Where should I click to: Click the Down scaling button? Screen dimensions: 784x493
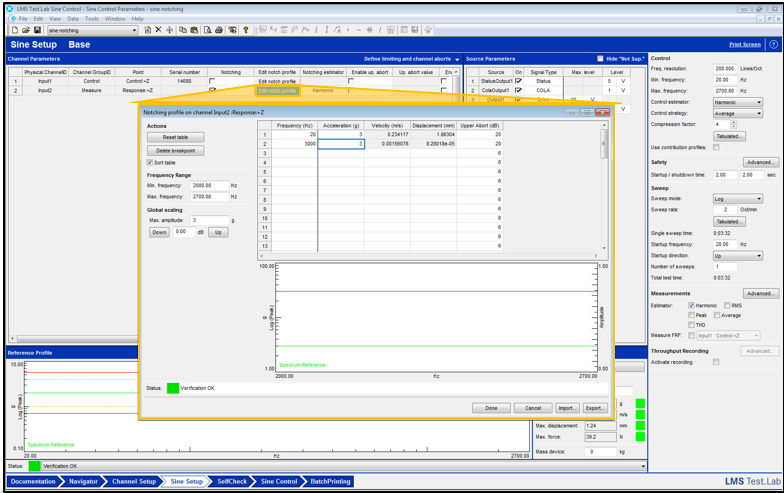pyautogui.click(x=160, y=232)
